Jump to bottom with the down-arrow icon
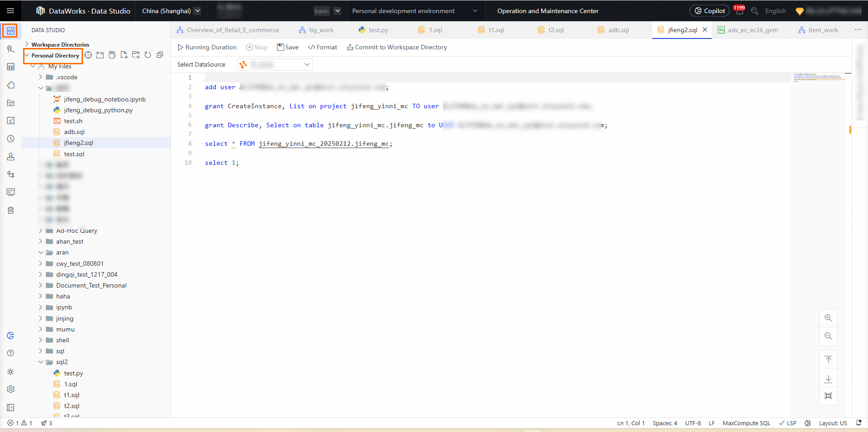 point(828,378)
